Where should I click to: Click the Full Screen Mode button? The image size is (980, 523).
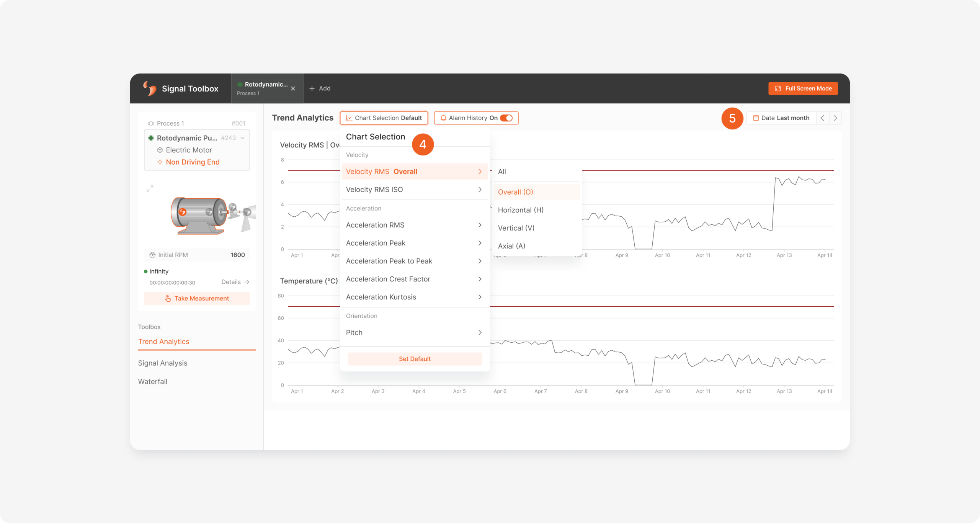tap(803, 88)
